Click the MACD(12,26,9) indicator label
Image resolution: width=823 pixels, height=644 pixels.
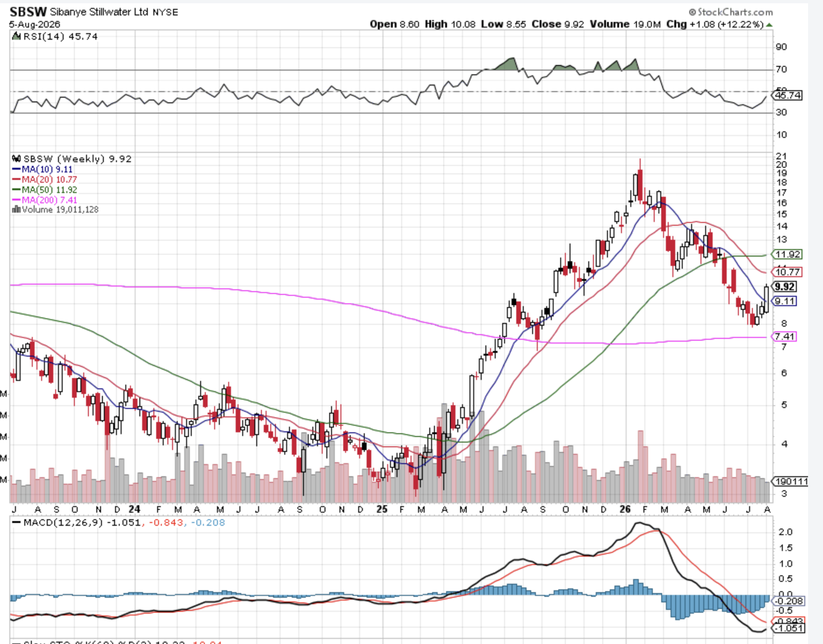point(63,522)
